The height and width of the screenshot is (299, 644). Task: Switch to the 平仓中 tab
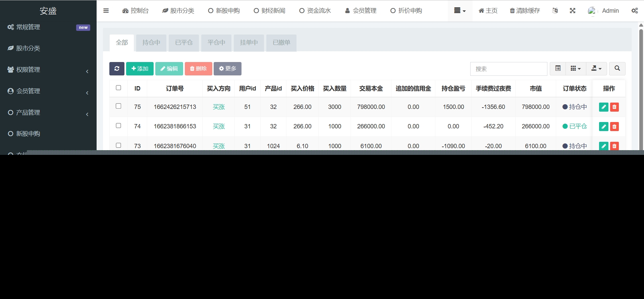tap(216, 43)
